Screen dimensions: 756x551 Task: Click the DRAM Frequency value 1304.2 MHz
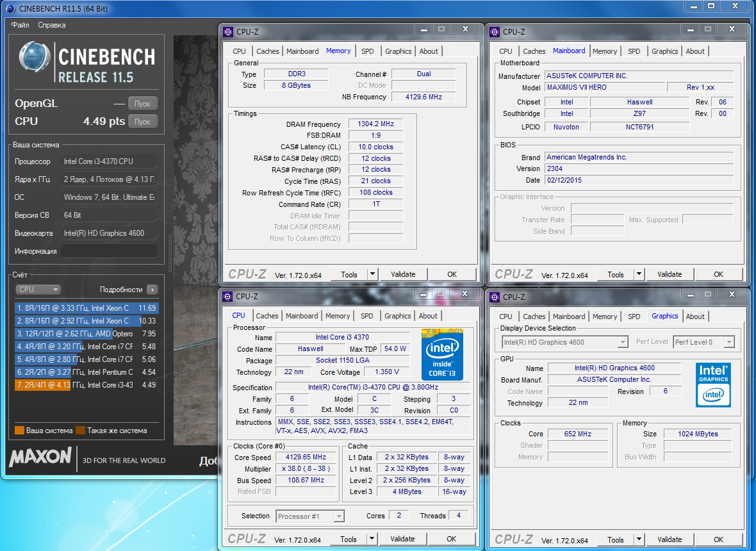375,124
